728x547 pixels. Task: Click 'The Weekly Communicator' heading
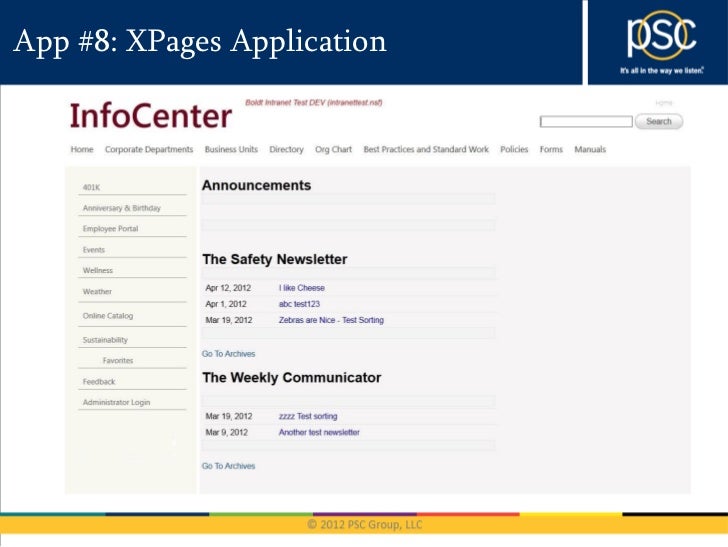pyautogui.click(x=292, y=378)
